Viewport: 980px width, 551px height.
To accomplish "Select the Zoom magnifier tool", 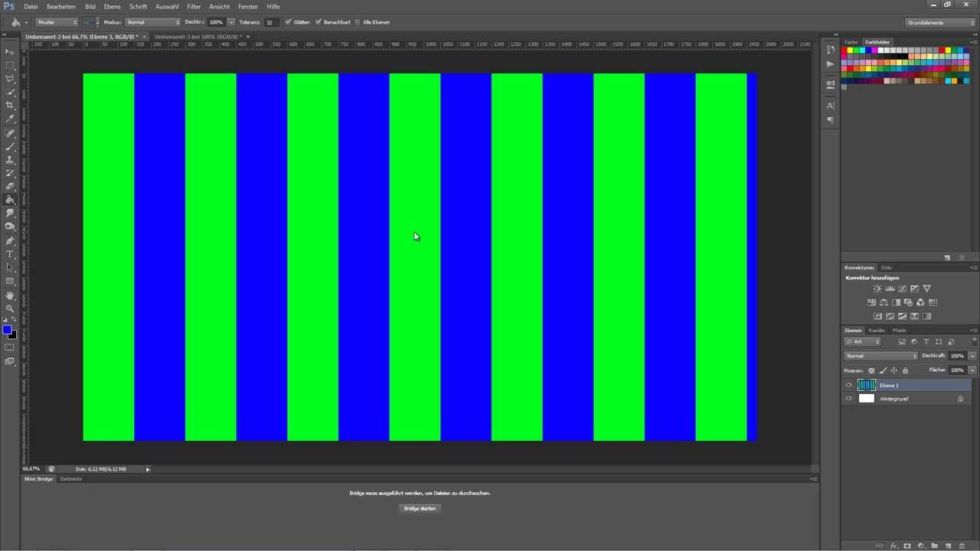I will pos(10,308).
